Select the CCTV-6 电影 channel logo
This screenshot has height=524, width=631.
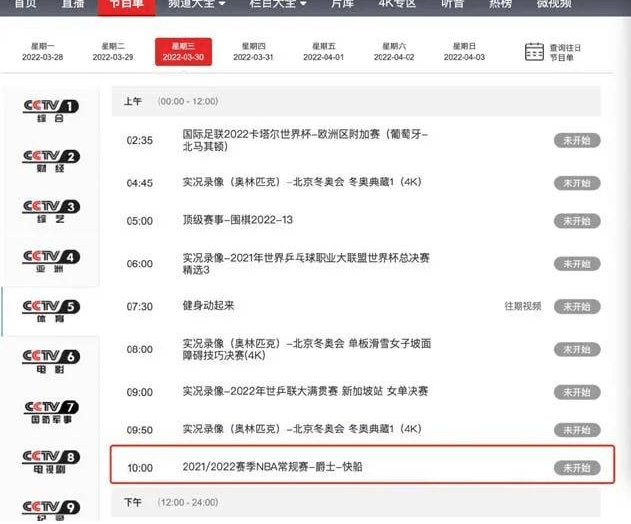[51, 361]
